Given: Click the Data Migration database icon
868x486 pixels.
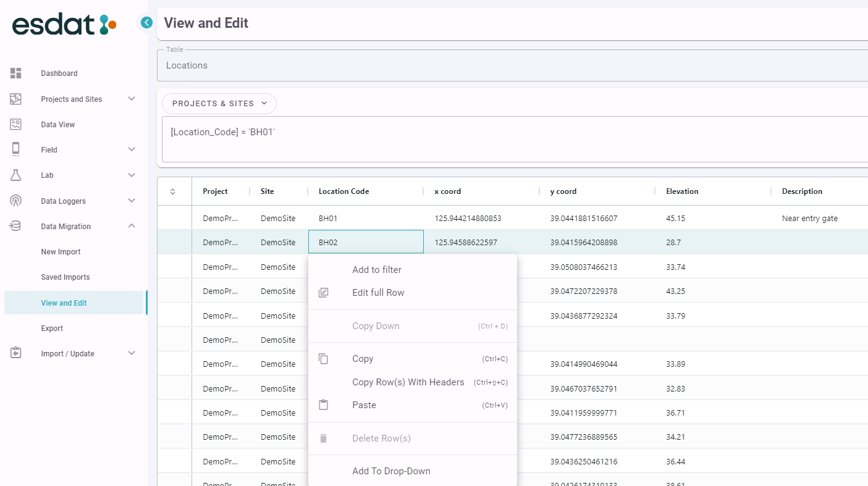Looking at the screenshot, I should click(x=16, y=226).
